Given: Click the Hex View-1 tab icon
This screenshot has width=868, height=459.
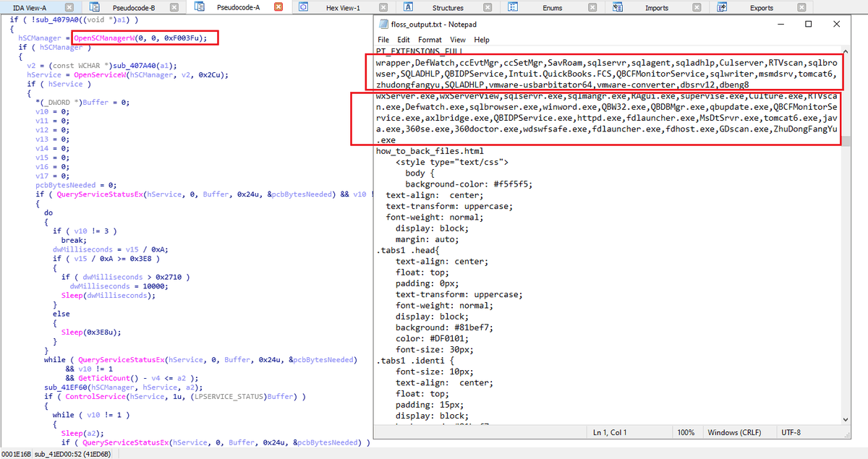Looking at the screenshot, I should pos(304,7).
